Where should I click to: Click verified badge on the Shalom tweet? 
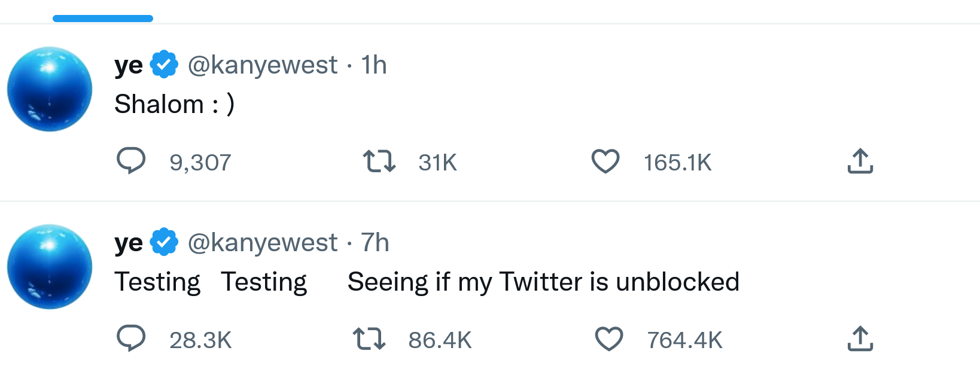click(164, 65)
